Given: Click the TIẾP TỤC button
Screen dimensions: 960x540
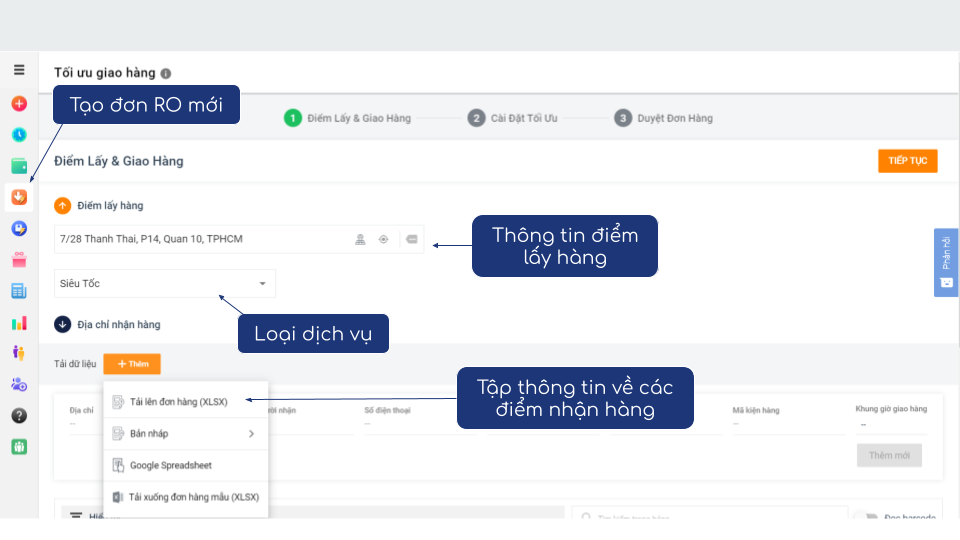Looking at the screenshot, I should (907, 161).
